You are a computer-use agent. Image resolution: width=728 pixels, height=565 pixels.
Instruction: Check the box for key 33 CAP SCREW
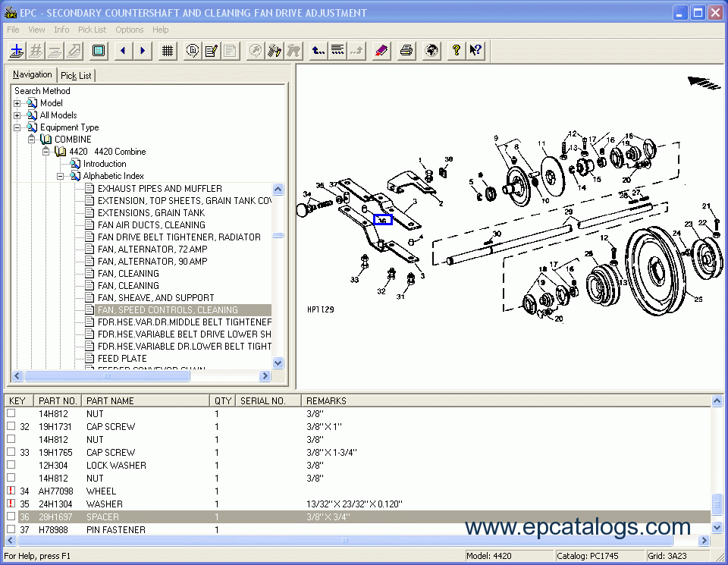tap(11, 452)
